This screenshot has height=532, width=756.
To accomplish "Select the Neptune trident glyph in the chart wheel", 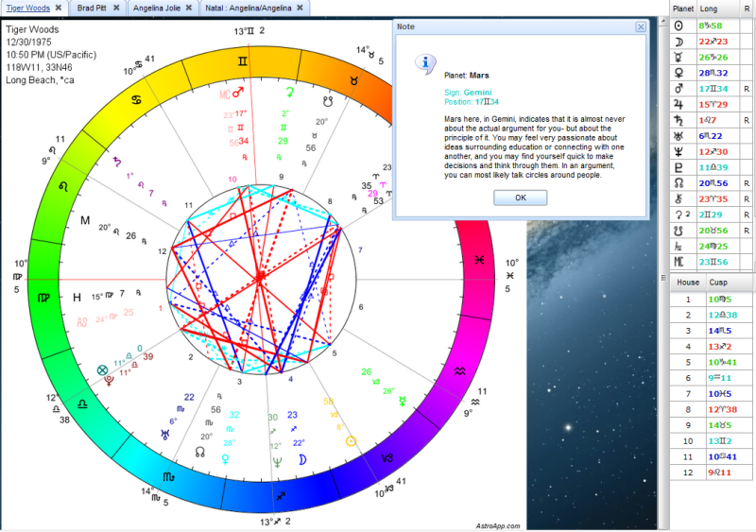I will click(x=276, y=463).
